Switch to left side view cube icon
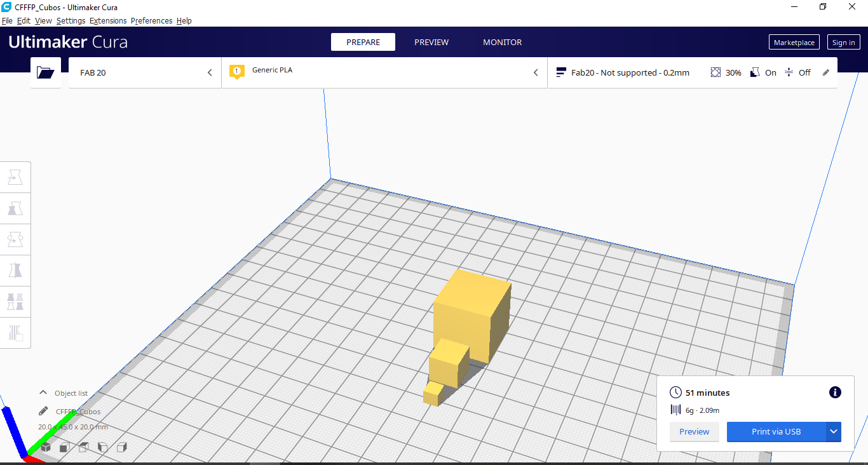Screen dimensions: 868x465 click(x=102, y=447)
